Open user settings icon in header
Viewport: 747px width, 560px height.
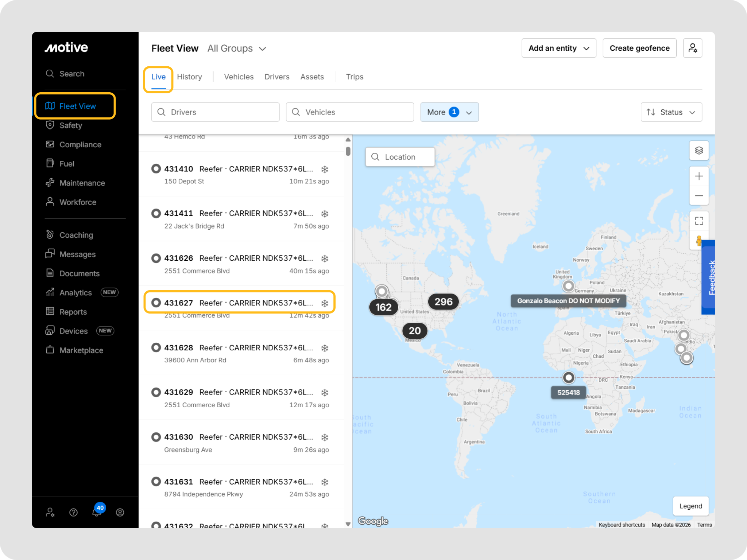(692, 48)
